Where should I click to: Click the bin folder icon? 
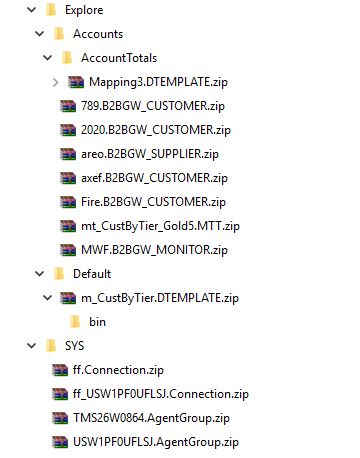point(75,322)
